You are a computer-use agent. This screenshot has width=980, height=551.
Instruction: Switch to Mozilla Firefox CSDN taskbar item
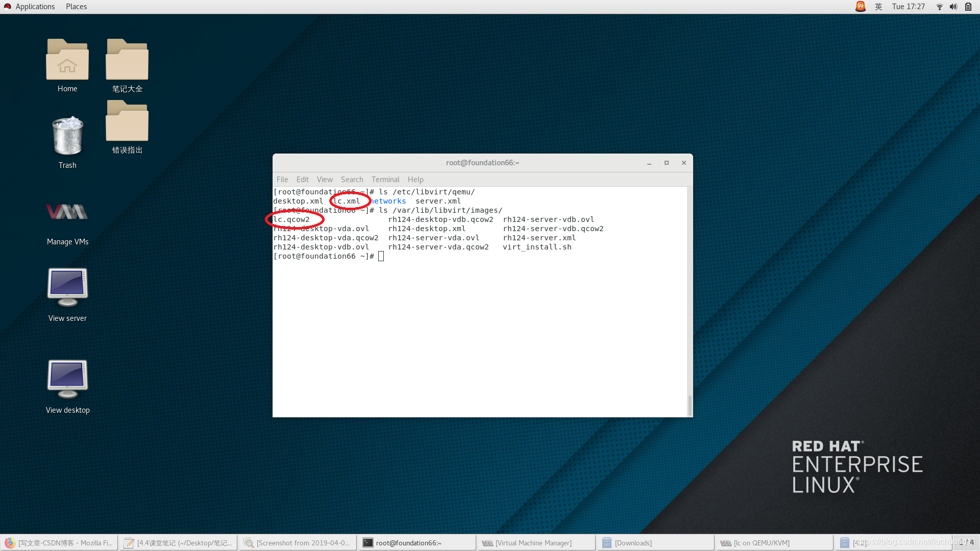click(59, 543)
